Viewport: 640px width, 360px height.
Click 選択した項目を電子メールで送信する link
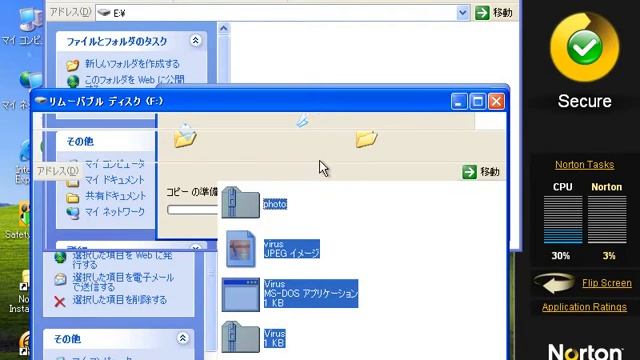point(123,282)
